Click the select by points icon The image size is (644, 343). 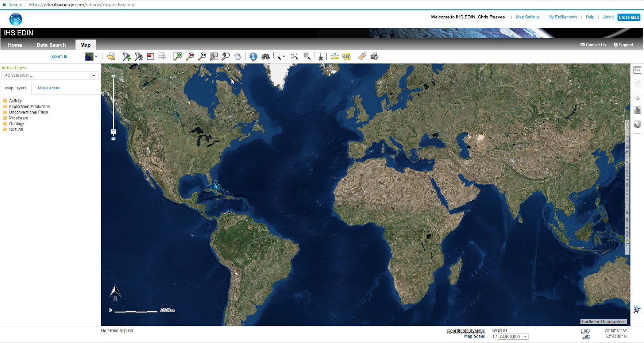294,57
